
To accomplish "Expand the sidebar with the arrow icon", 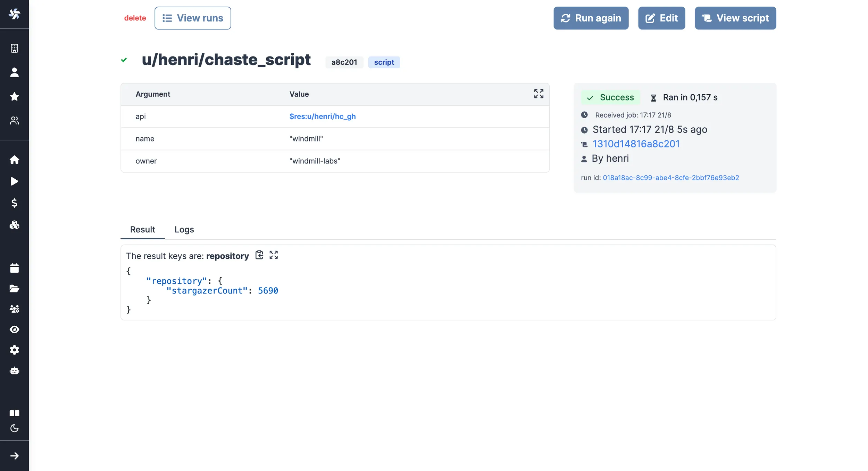I will tap(15, 456).
